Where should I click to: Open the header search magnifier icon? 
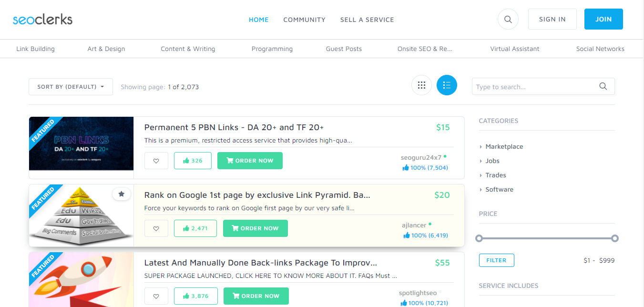508,20
